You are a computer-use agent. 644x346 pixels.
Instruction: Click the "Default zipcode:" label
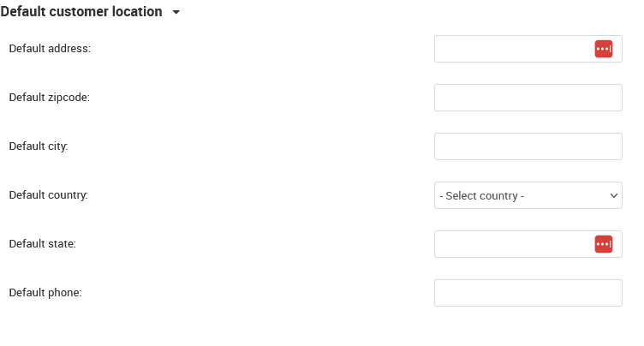click(50, 98)
